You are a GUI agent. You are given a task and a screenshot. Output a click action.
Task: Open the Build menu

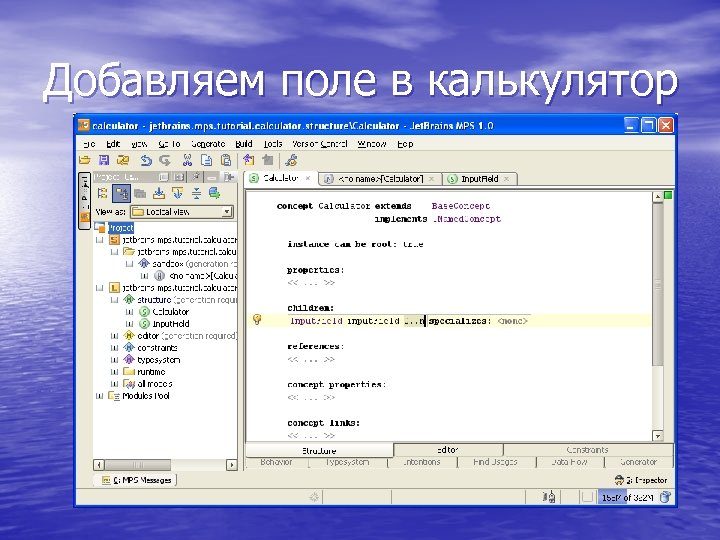point(244,144)
